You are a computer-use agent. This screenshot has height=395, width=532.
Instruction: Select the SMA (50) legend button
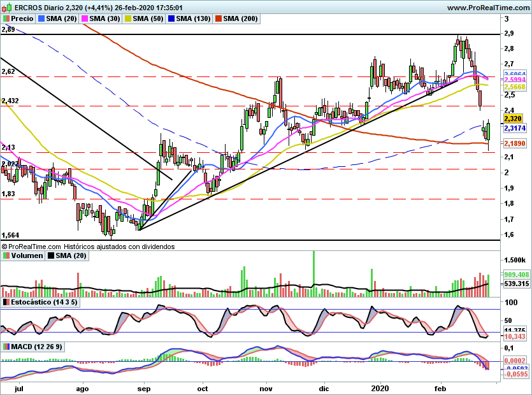[x=144, y=18]
